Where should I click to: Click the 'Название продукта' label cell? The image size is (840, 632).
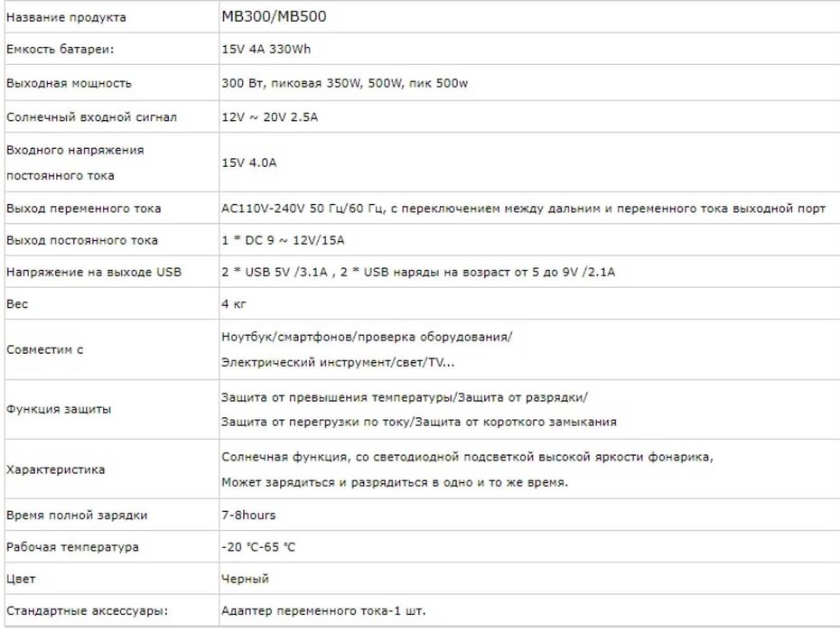tap(66, 18)
